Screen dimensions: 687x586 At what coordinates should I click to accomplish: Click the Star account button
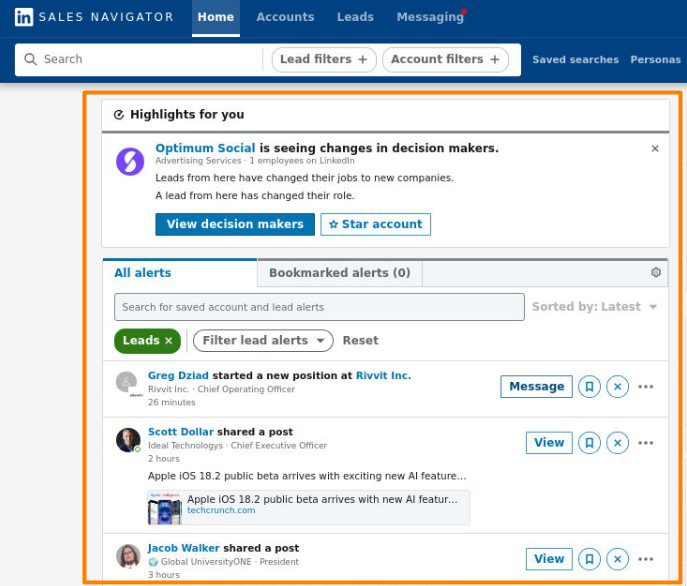pos(375,224)
